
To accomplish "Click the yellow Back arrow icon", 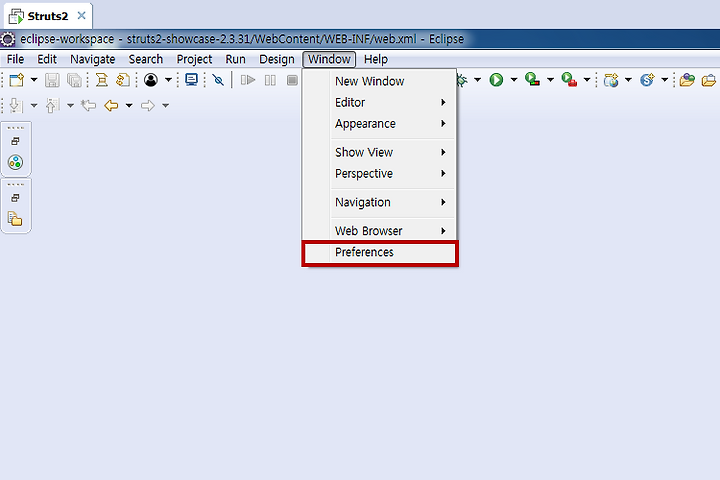I will point(111,106).
